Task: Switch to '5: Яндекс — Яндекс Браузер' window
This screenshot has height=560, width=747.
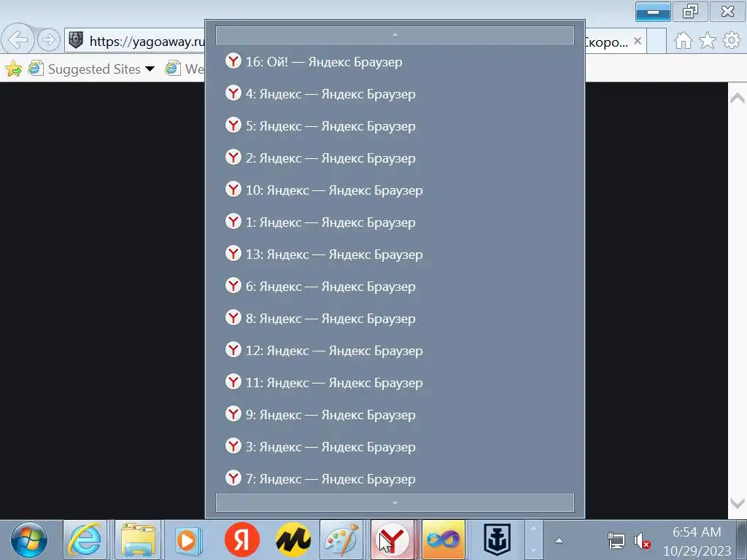Action: 395,125
